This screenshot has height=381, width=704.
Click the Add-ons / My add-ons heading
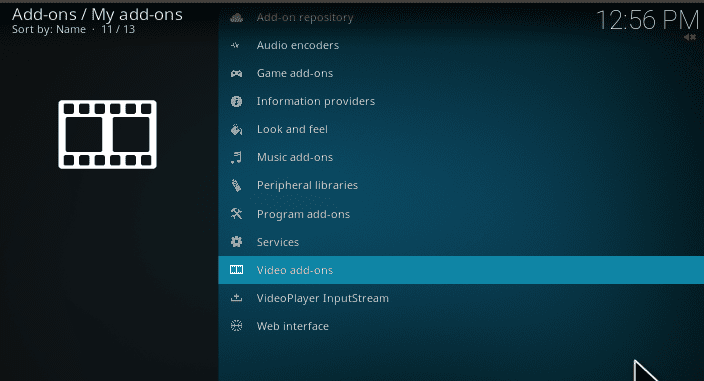click(x=97, y=14)
